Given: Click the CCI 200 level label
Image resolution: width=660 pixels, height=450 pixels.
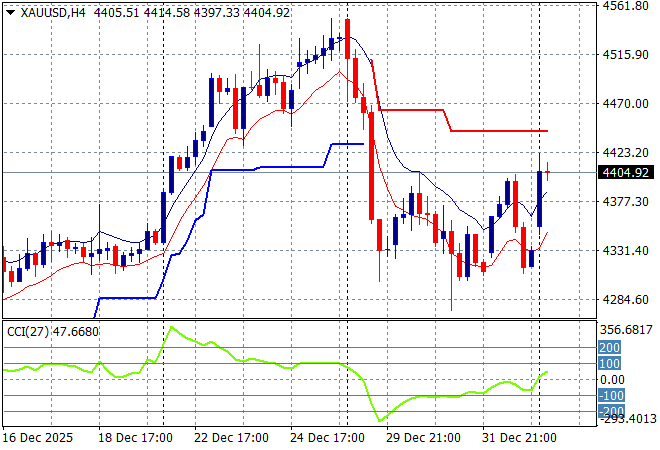Looking at the screenshot, I should pyautogui.click(x=611, y=347).
